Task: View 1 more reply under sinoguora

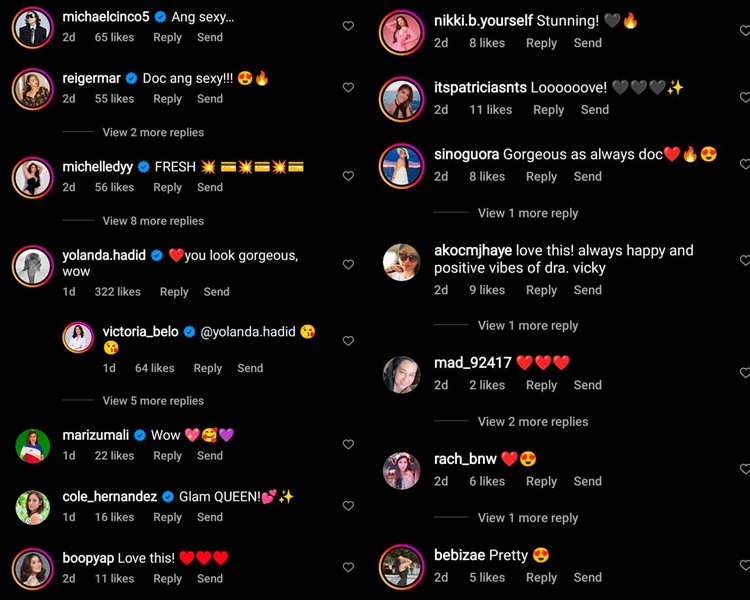Action: tap(528, 213)
